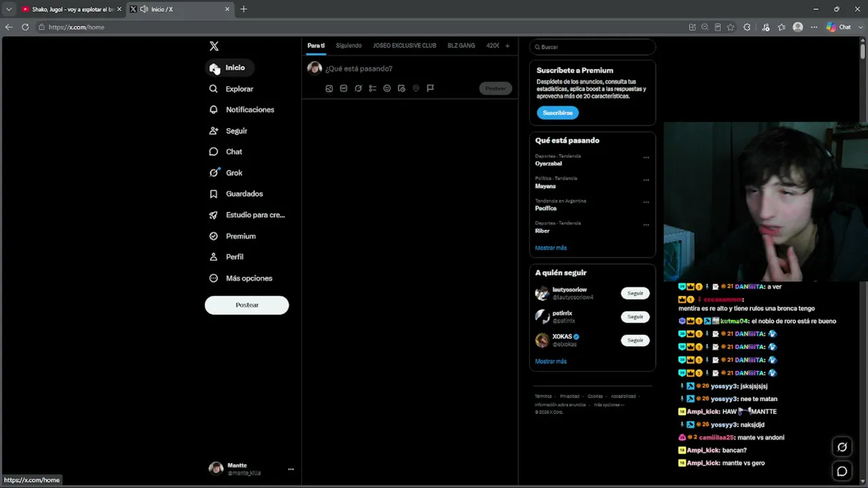This screenshot has height=488, width=868.
Task: Click in the Buscar search field
Action: coord(593,47)
